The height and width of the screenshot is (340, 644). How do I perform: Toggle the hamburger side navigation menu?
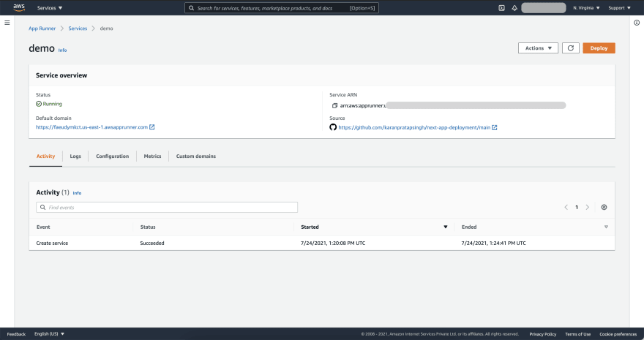[x=7, y=23]
